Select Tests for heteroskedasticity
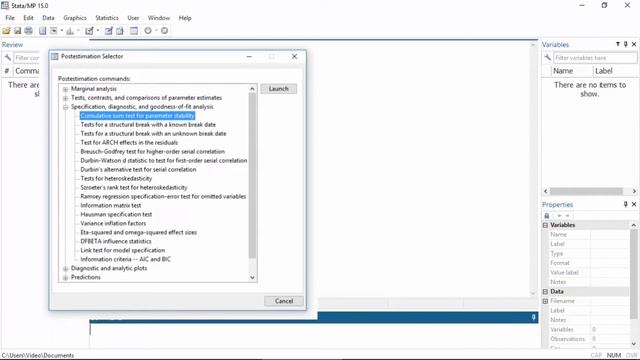The width and height of the screenshot is (640, 360). click(x=116, y=179)
